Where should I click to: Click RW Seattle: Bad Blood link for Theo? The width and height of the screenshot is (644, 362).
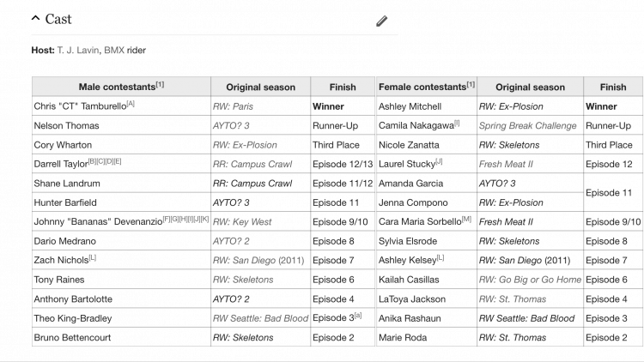[x=260, y=318]
